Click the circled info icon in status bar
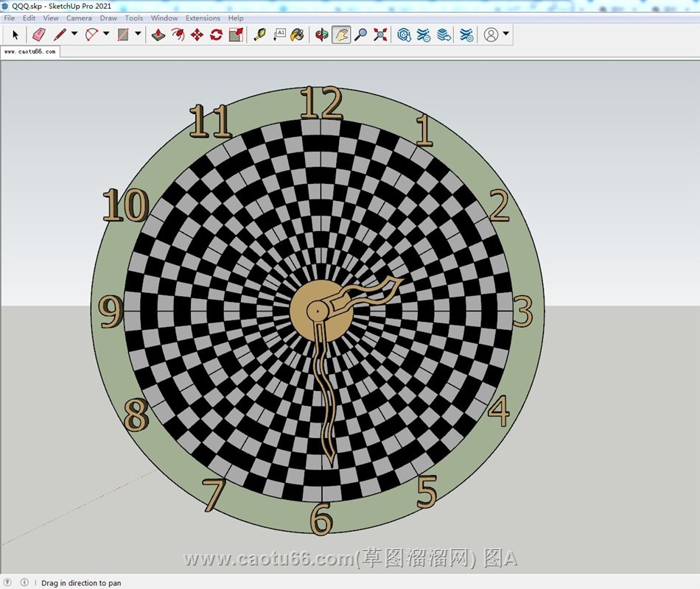Screen dimensions: 700x589 click(x=24, y=582)
